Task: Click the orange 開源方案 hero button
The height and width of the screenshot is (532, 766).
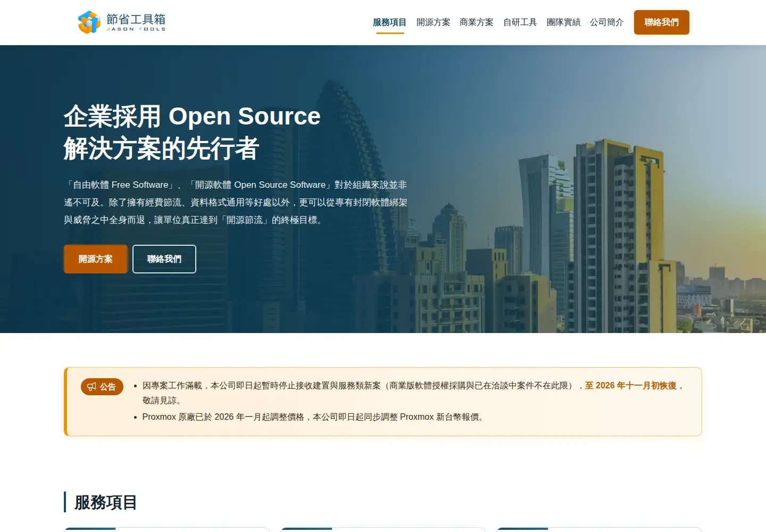Action: tap(96, 259)
